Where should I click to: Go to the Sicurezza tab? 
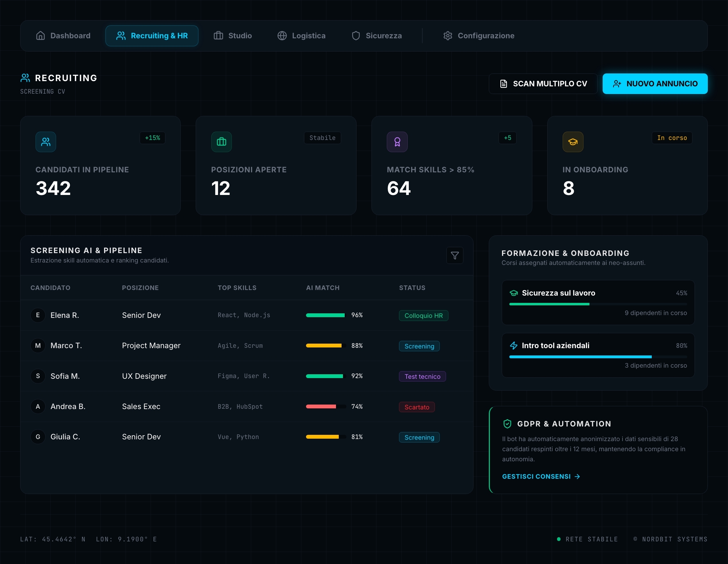pyautogui.click(x=377, y=36)
